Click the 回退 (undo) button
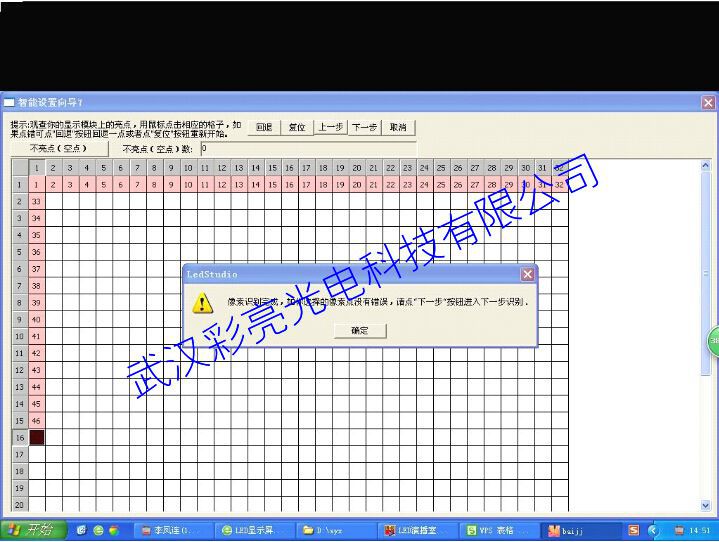The width and height of the screenshot is (719, 542). click(264, 127)
